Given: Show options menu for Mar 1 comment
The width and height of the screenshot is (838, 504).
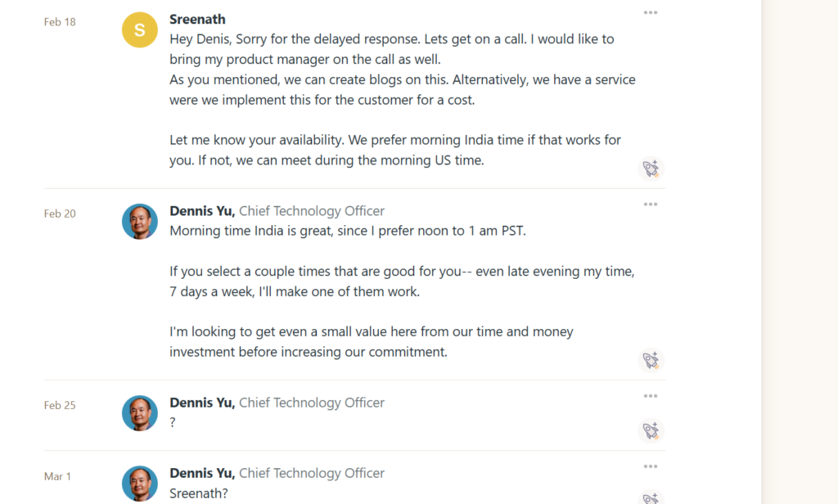Looking at the screenshot, I should point(651,467).
